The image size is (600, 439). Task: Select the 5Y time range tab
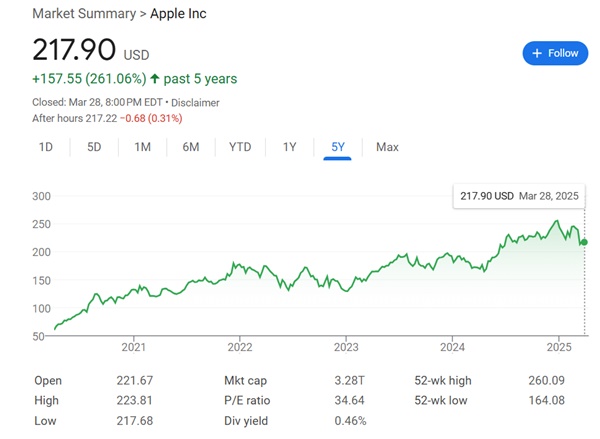pos(338,147)
